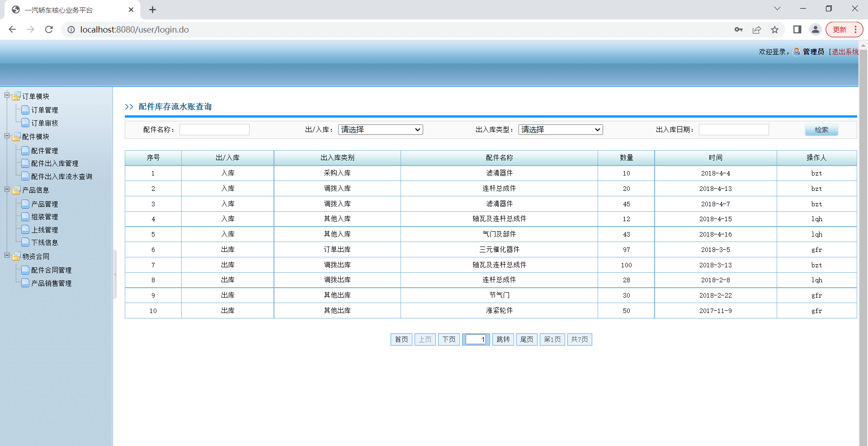This screenshot has height=446, width=868.
Task: Click the 配件合同管理 document icon
Action: (25, 270)
